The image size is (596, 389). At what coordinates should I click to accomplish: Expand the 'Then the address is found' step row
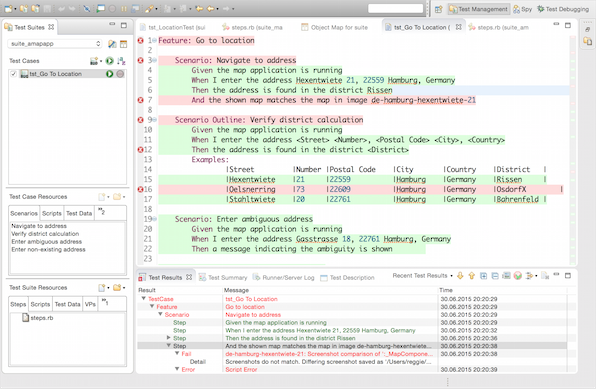168,338
